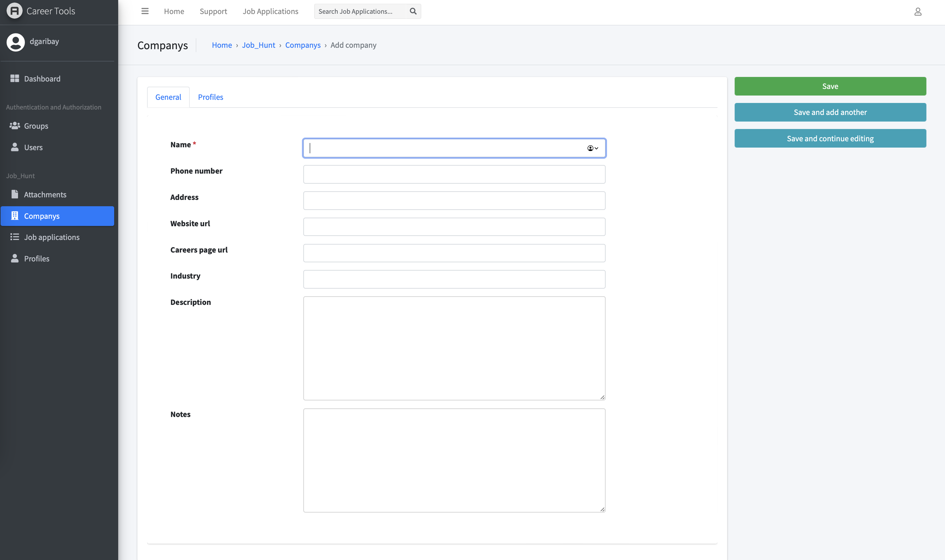Click the search magnifier icon
The height and width of the screenshot is (560, 945).
[413, 11]
